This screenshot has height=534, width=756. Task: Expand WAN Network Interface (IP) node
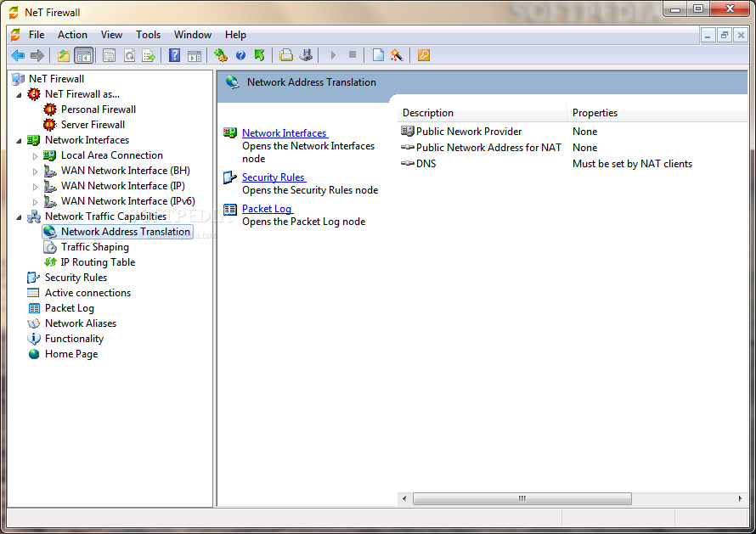click(x=35, y=187)
